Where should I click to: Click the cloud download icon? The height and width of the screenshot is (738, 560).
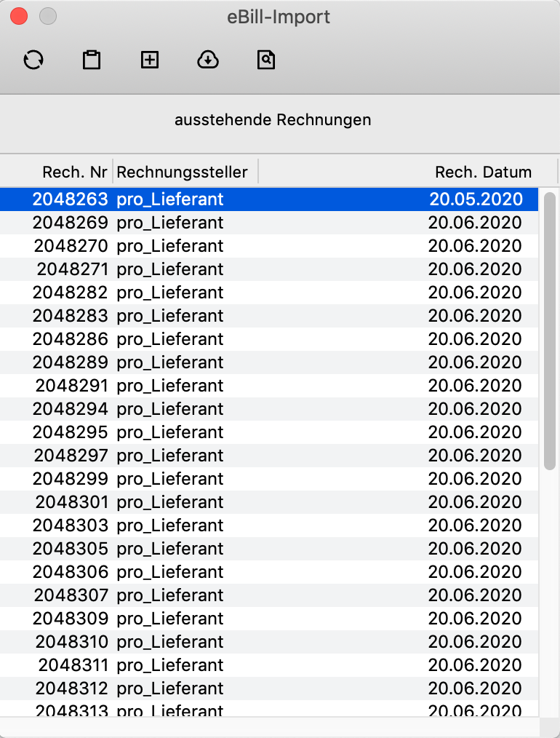208,60
